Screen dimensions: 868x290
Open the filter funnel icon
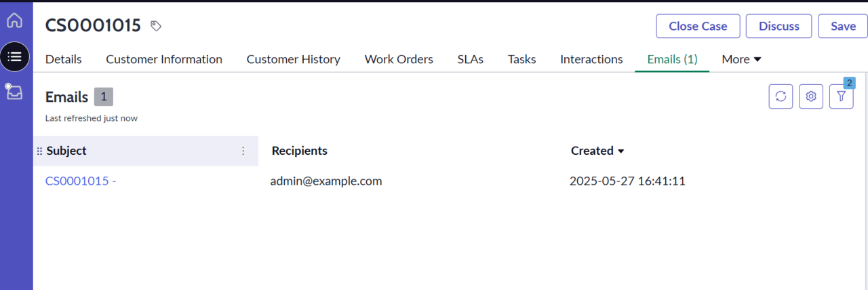pos(841,96)
